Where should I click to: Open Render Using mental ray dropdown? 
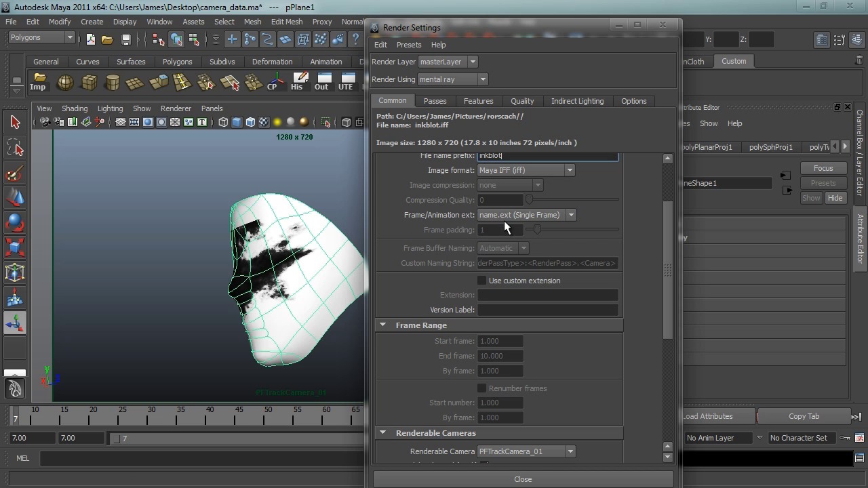point(452,79)
